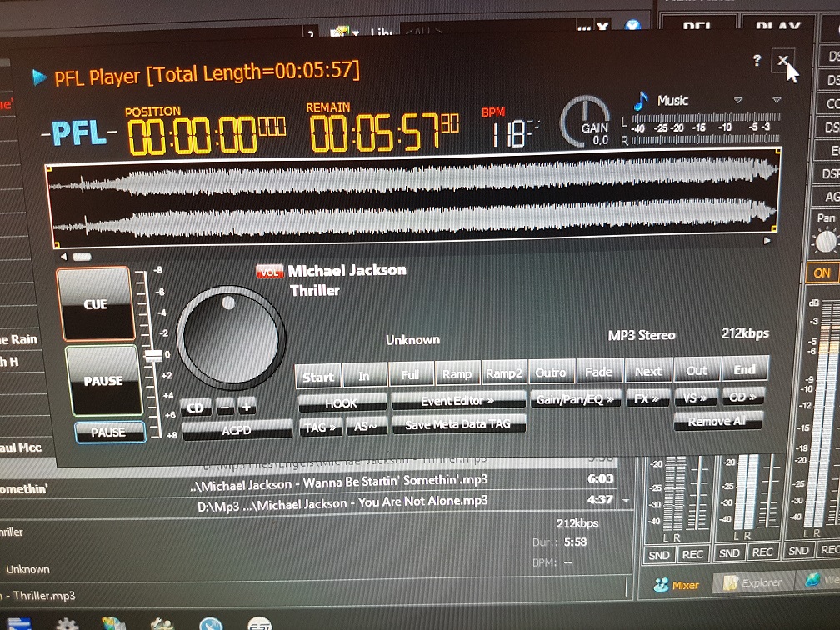Toggle SND on the leftmost mixer channel
Viewport: 840px width, 630px height.
tap(658, 555)
